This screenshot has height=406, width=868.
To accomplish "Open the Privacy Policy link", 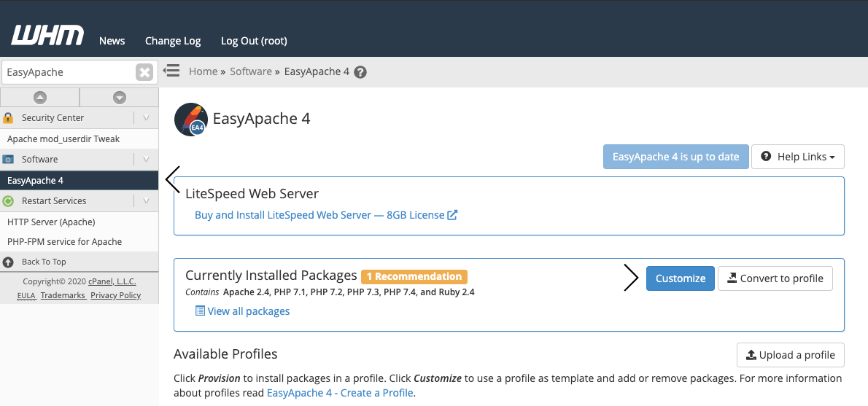I will [116, 295].
